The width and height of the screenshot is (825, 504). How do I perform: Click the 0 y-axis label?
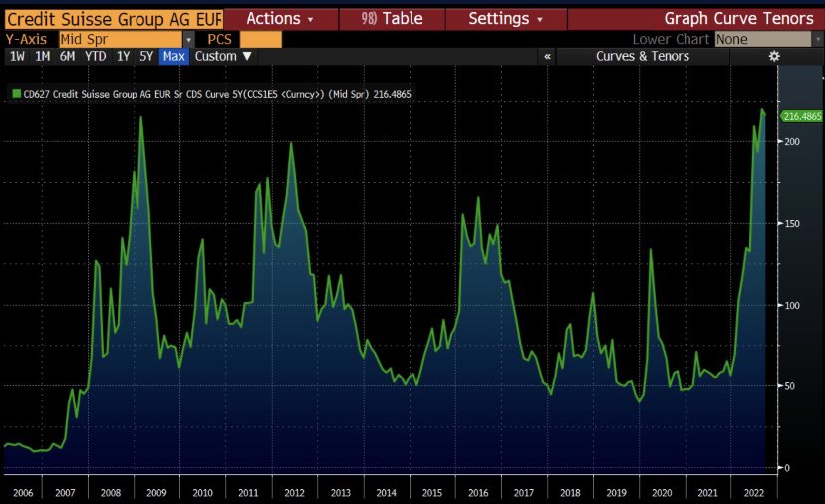[787, 468]
